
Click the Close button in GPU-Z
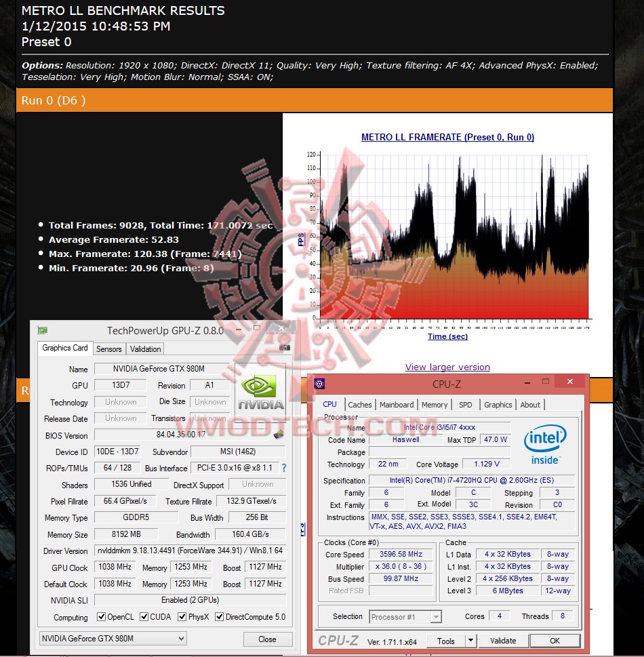tap(267, 639)
